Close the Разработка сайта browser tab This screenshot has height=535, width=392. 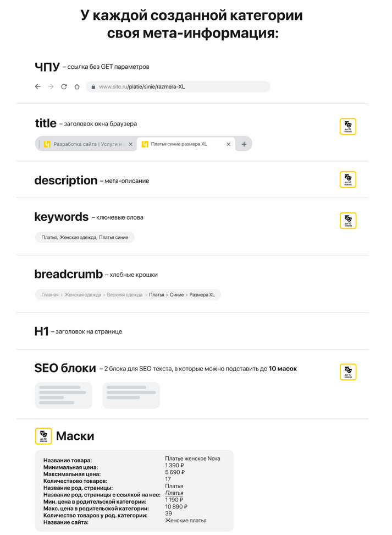pyautogui.click(x=130, y=144)
